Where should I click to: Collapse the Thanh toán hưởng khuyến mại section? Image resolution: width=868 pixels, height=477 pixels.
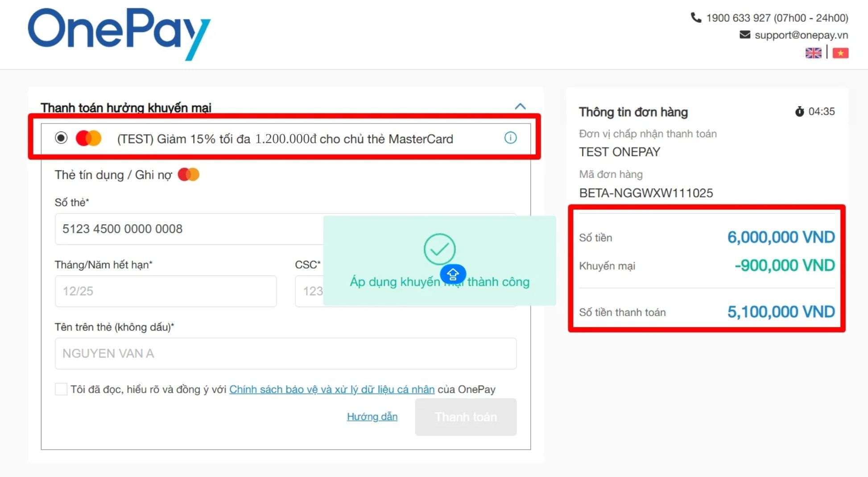pos(520,107)
